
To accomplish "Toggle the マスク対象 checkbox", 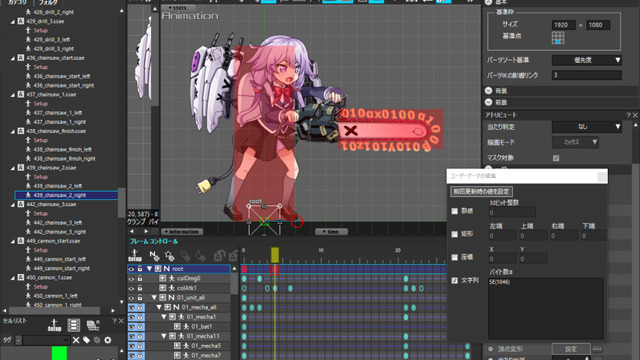I will point(556,158).
